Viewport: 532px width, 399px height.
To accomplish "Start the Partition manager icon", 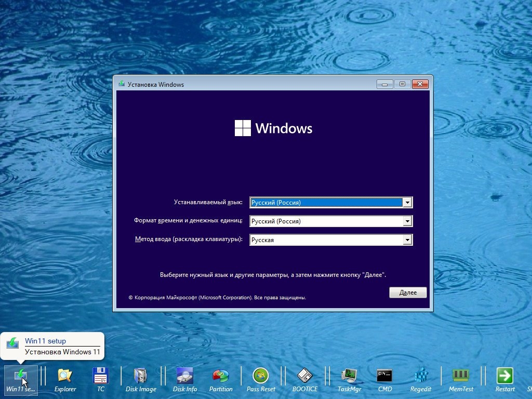I will pyautogui.click(x=221, y=376).
